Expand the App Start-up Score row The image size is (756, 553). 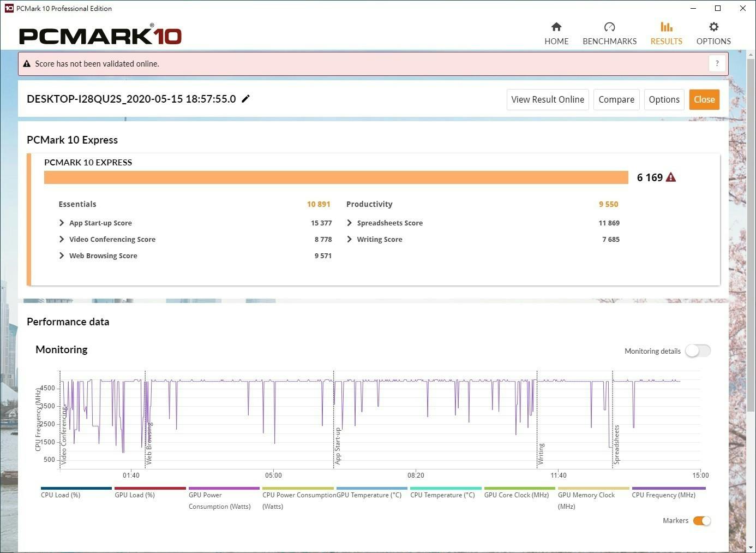click(x=62, y=223)
